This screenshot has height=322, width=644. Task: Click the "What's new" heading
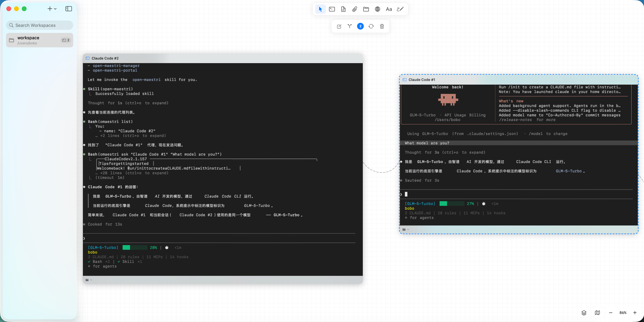tap(511, 101)
